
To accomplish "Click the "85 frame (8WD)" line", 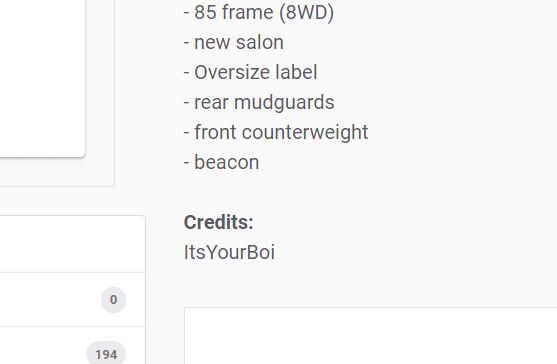I will tap(259, 12).
